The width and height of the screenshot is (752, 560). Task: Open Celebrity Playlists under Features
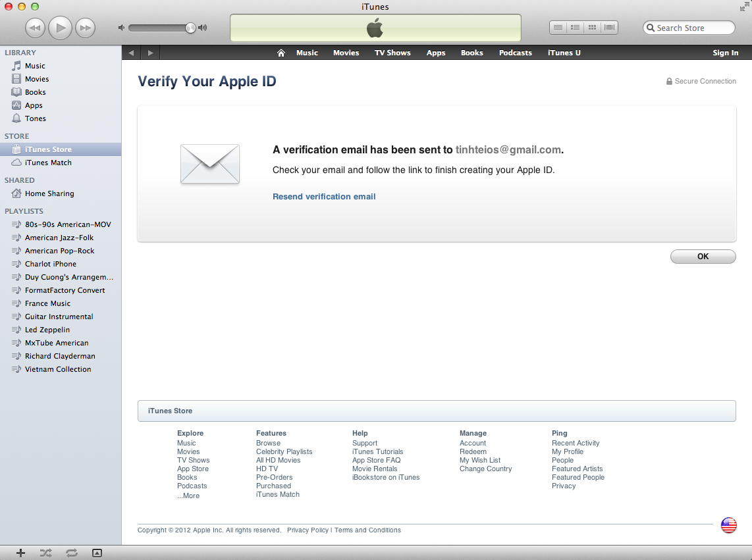tap(284, 451)
